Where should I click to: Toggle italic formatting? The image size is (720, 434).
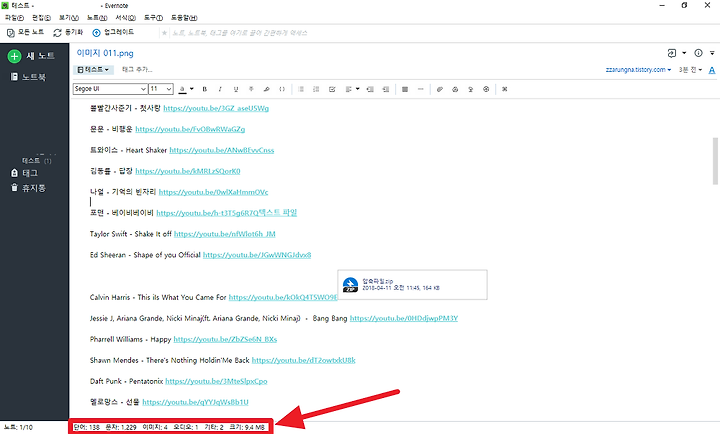[x=220, y=89]
